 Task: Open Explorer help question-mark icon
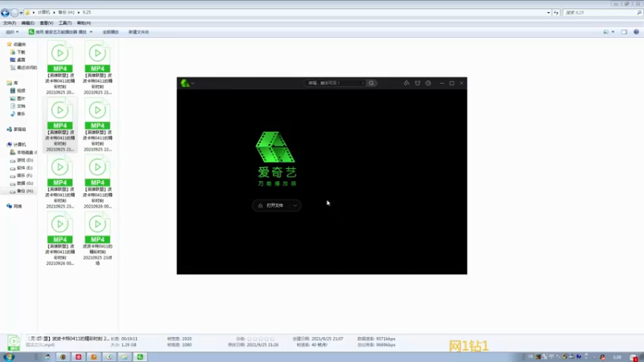(x=636, y=31)
